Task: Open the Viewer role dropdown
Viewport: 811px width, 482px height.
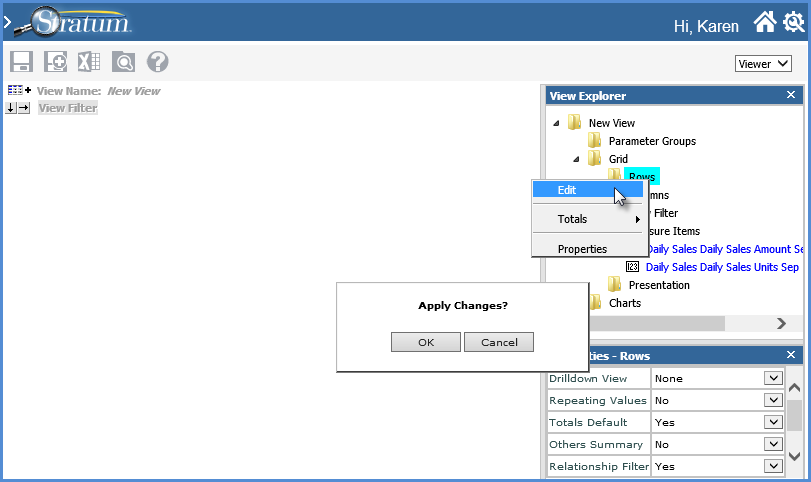Action: (763, 64)
